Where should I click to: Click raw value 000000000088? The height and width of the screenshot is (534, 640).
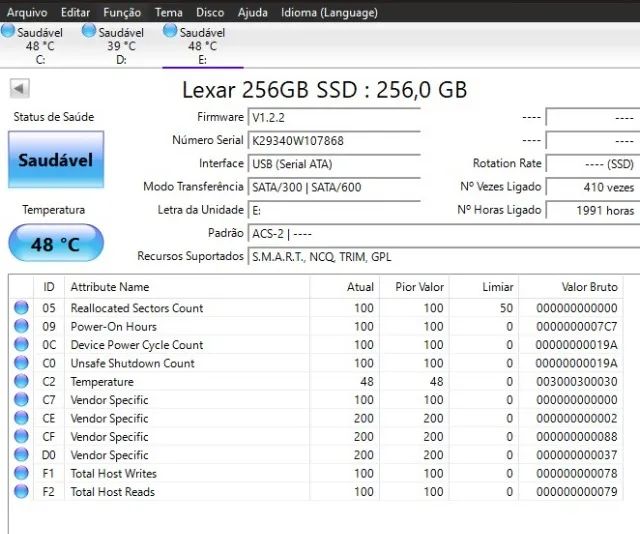(x=577, y=437)
